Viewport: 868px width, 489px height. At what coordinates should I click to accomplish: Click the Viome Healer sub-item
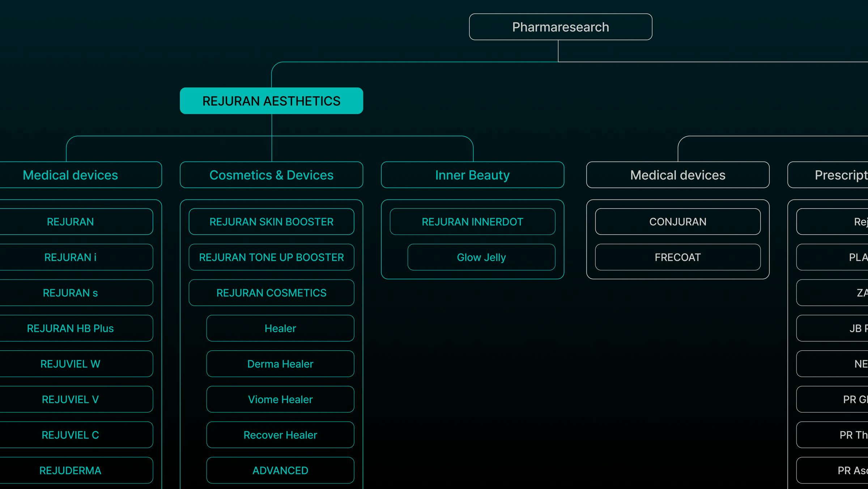point(280,399)
